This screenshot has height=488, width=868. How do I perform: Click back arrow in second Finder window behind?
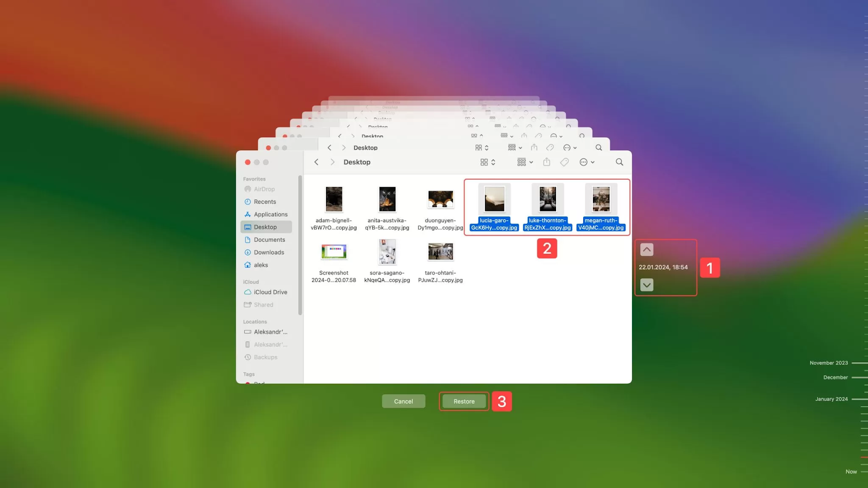point(329,147)
